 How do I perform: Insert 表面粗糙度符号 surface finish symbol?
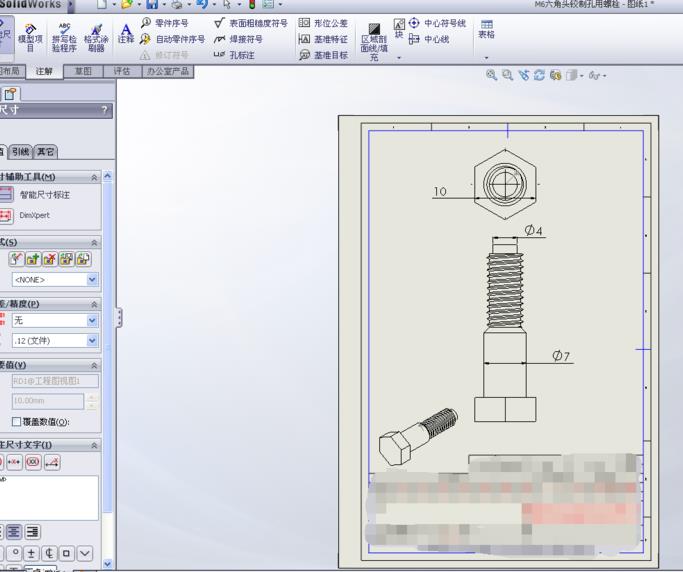click(251, 23)
